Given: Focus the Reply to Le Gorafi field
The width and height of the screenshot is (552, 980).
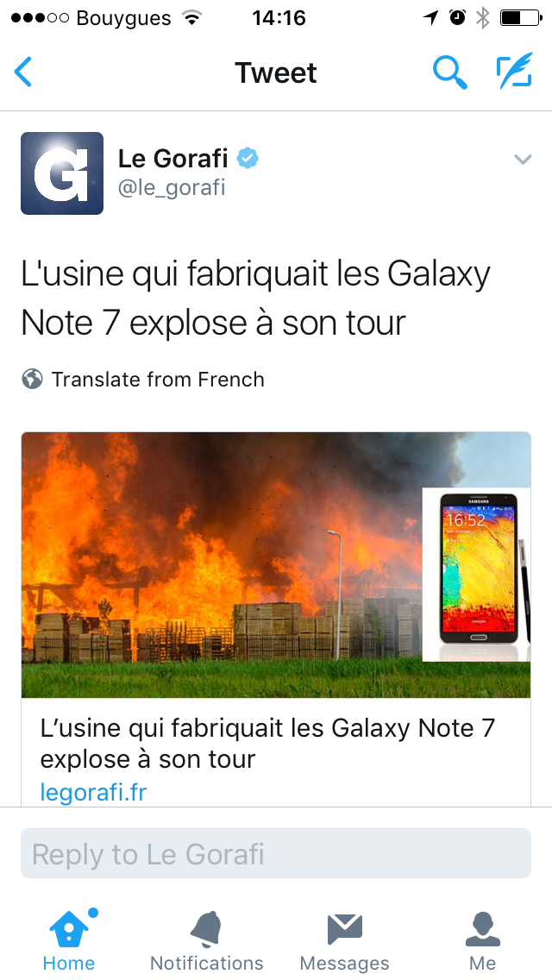Looking at the screenshot, I should click(x=276, y=854).
